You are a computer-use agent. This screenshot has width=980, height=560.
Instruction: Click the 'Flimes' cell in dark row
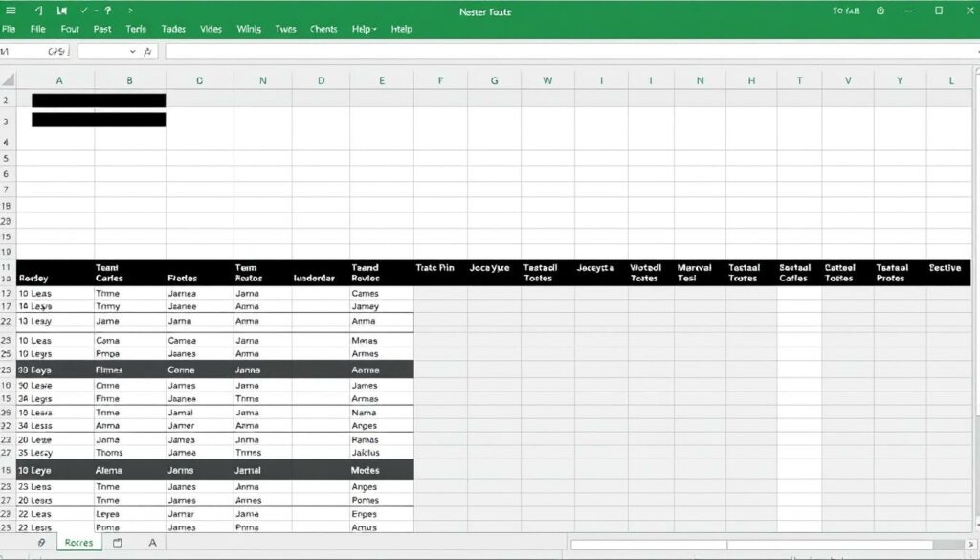[109, 370]
